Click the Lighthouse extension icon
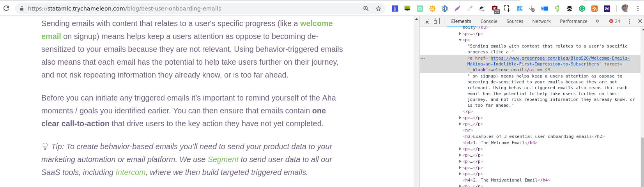This screenshot has width=644, height=187. (x=395, y=9)
